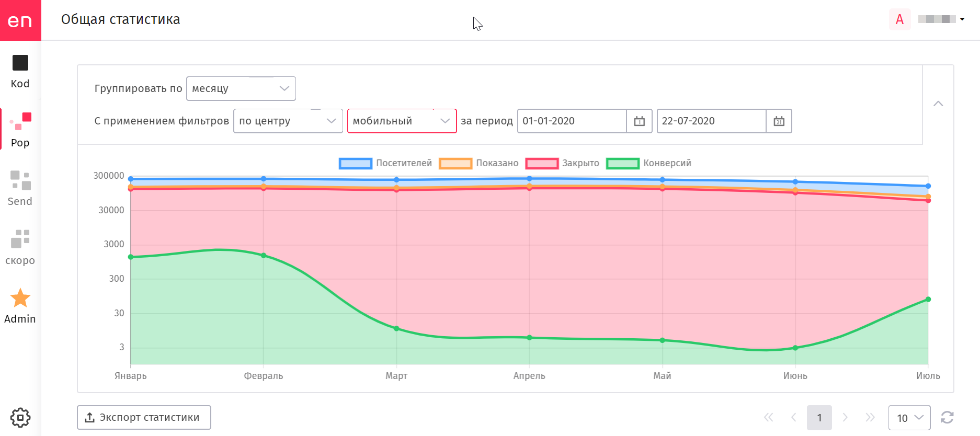Image resolution: width=980 pixels, height=436 pixels.
Task: Click the green Конверсий point at Июль
Action: point(928,300)
